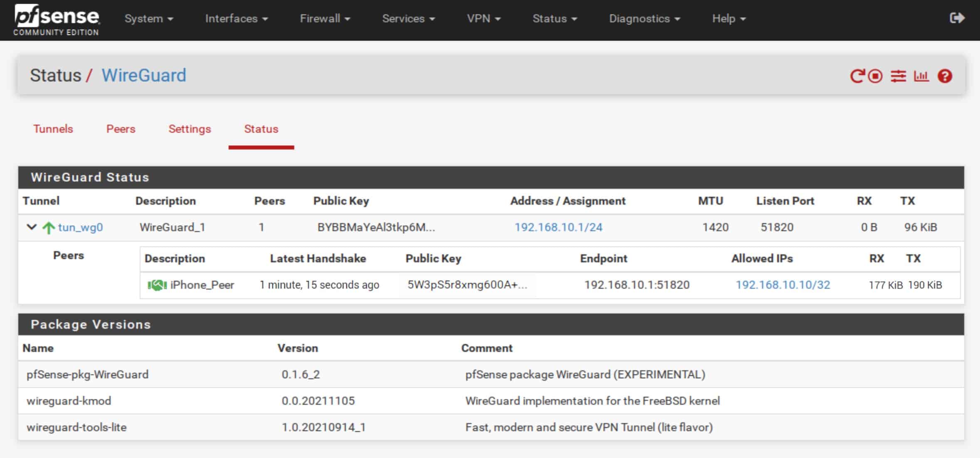Click the handshake icon beside iPhone_Peer

(157, 285)
